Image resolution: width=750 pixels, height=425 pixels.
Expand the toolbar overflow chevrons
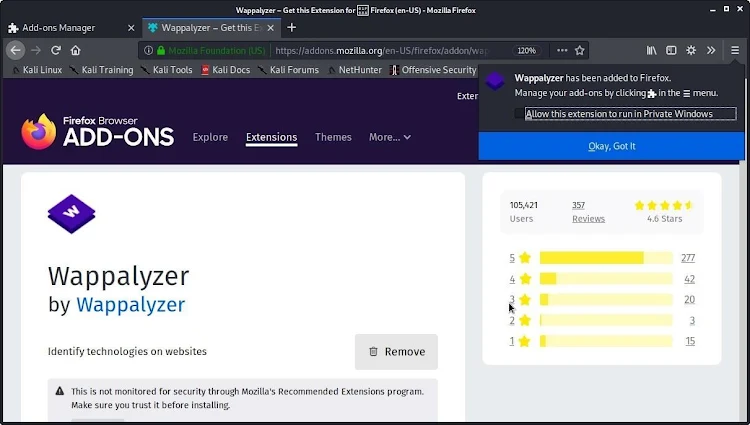point(711,50)
